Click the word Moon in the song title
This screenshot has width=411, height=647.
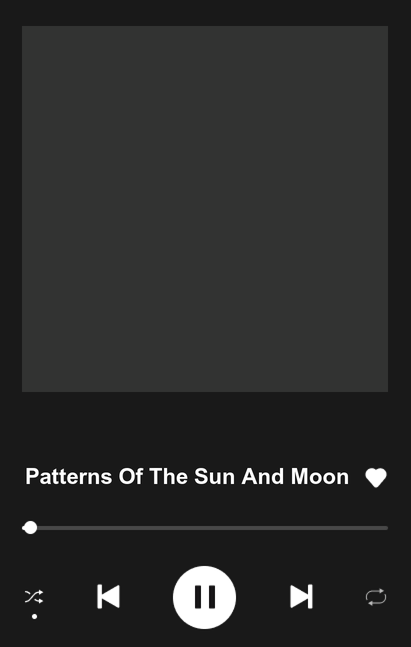tap(320, 477)
